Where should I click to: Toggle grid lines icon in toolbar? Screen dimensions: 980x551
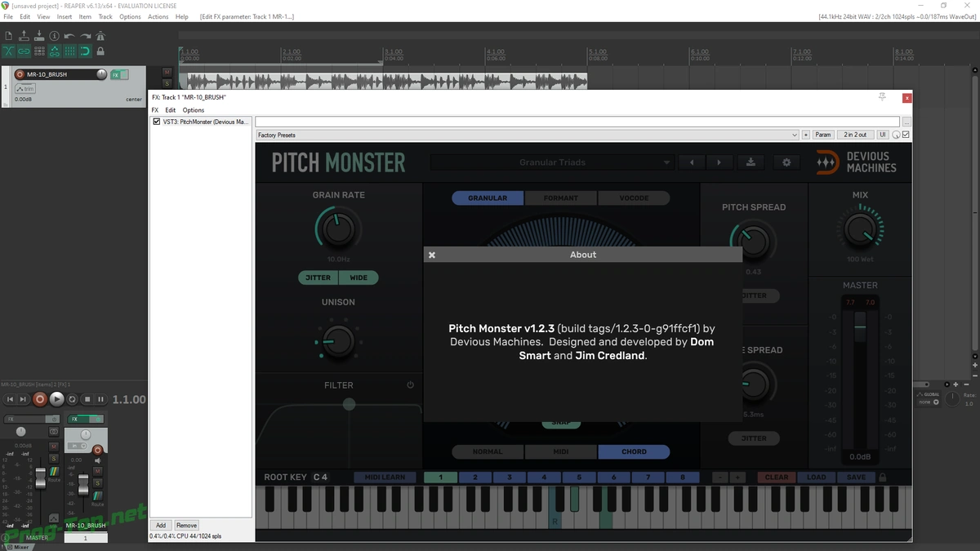click(70, 51)
